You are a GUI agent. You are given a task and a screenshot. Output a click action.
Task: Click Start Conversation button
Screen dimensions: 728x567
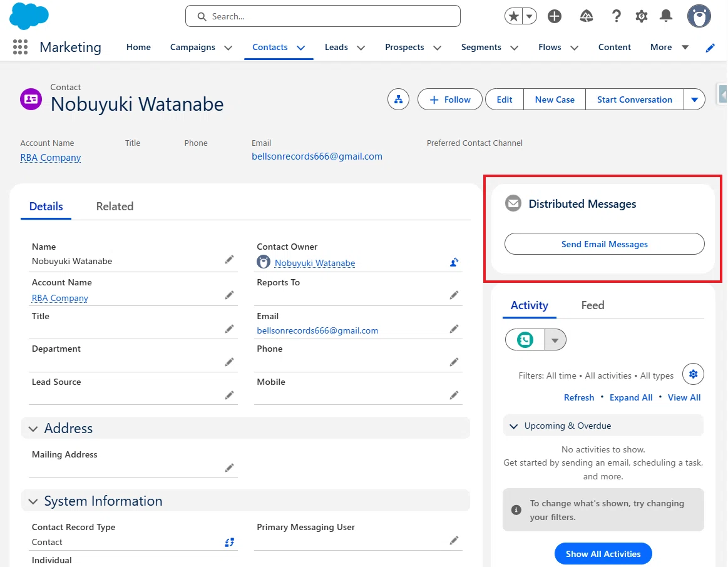[634, 100]
